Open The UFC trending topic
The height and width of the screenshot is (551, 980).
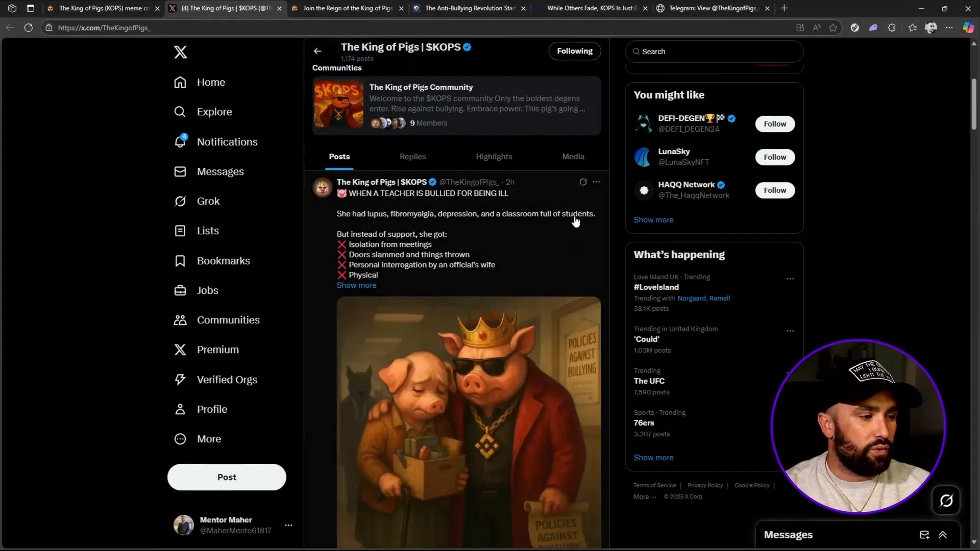649,381
